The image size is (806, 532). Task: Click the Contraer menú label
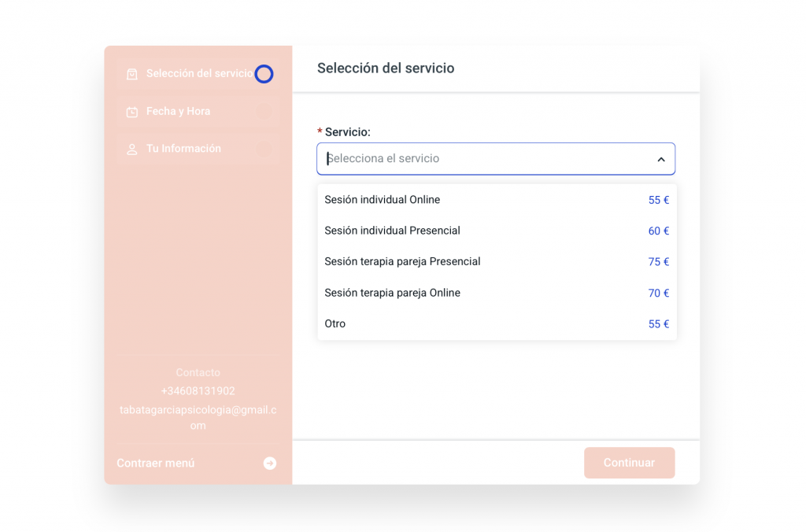[x=156, y=464]
